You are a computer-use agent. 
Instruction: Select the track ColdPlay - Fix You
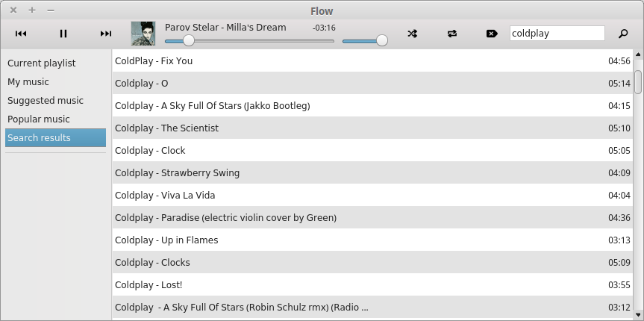(372, 60)
